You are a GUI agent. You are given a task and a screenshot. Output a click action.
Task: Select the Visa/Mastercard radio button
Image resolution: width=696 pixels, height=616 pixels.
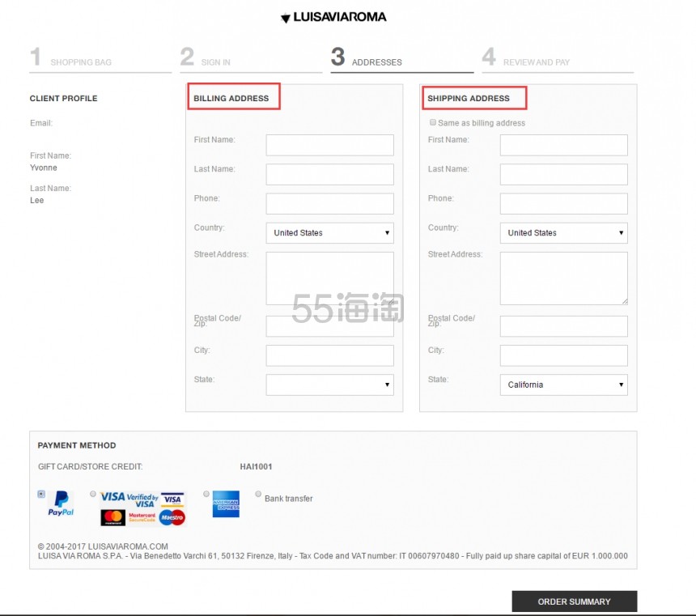coord(93,494)
